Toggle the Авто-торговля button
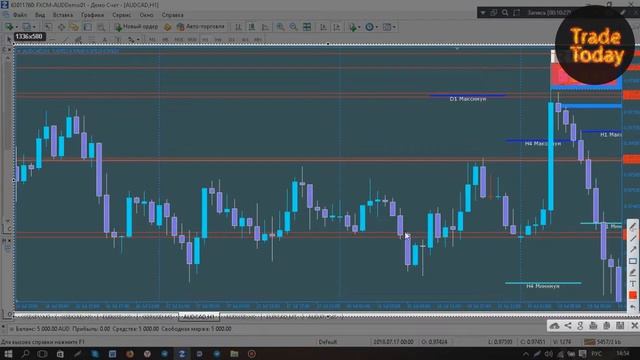The height and width of the screenshot is (360, 640). (200, 27)
